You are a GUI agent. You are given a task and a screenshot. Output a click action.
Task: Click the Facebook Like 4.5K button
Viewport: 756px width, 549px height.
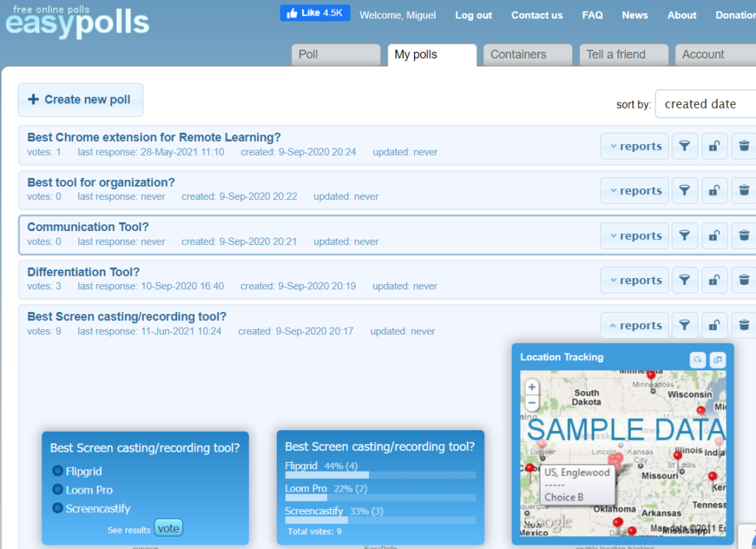point(315,12)
